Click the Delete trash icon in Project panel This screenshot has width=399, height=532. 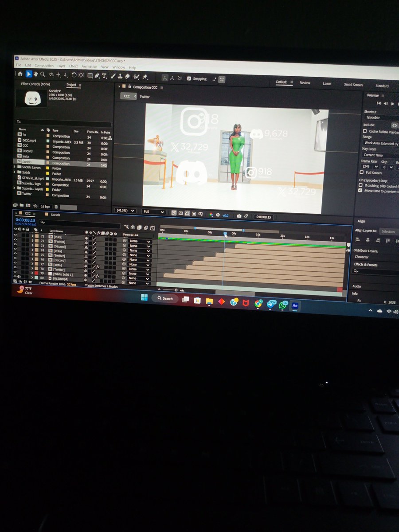(x=56, y=207)
